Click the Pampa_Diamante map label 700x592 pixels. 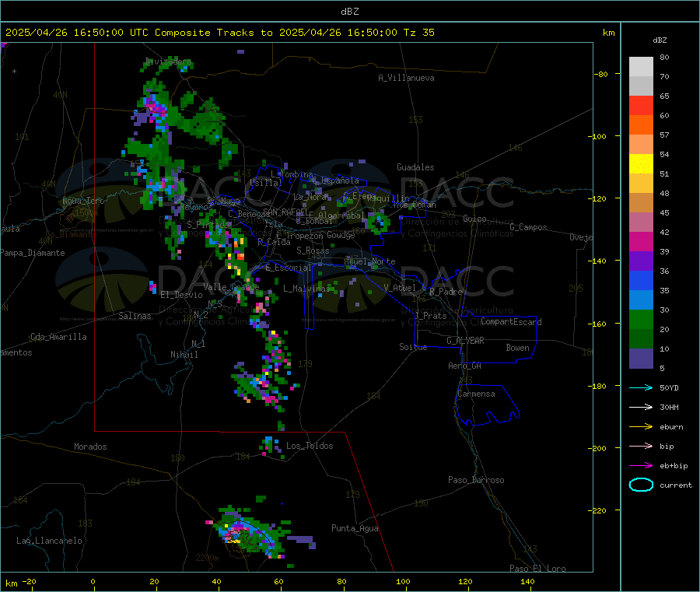coord(33,253)
